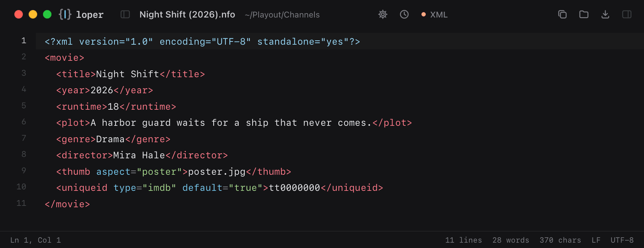Open the theme brightness settings icon

coord(383,14)
